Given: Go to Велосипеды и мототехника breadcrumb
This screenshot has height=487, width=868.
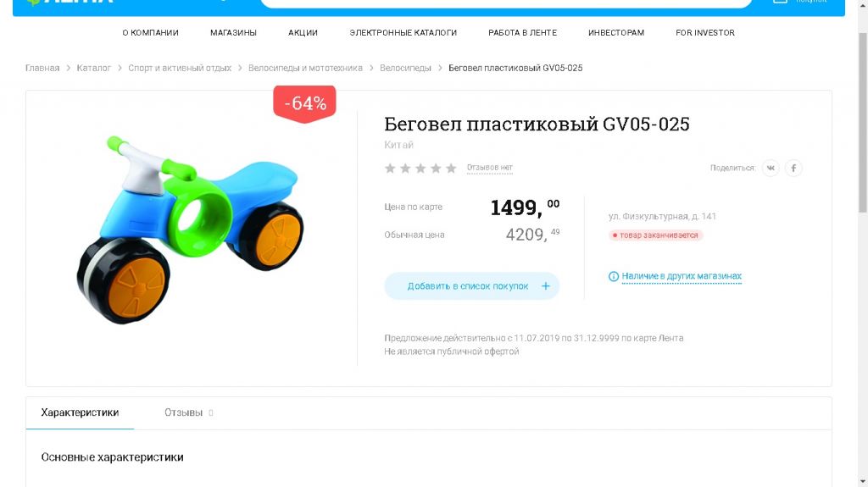Looking at the screenshot, I should (x=305, y=68).
